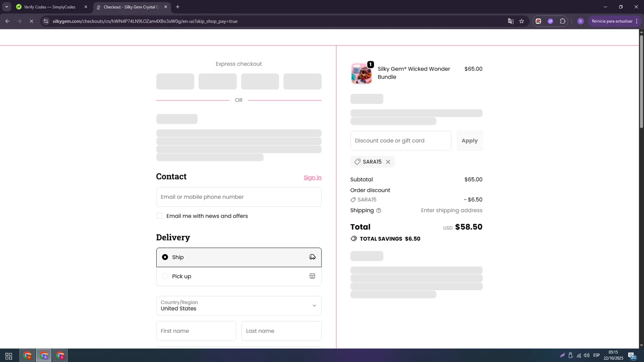This screenshot has width=644, height=362.
Task: Open the Chrome profile avatar
Action: (x=580, y=21)
